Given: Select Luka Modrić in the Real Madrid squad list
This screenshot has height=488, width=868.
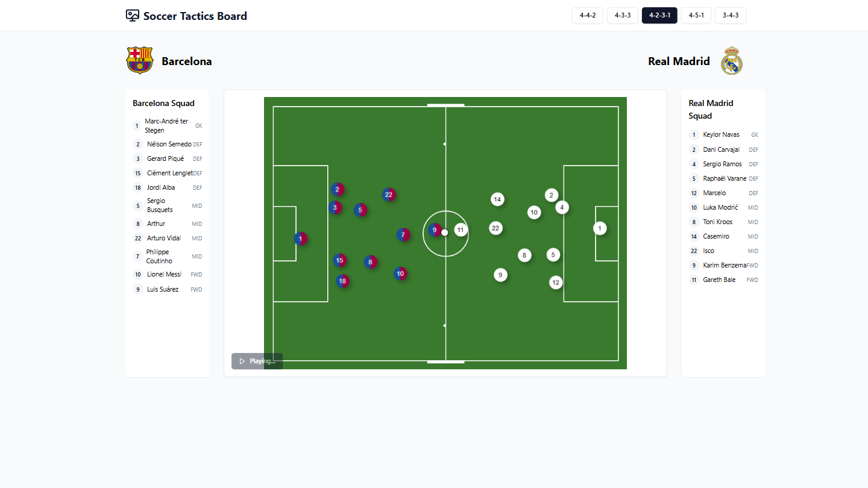Looking at the screenshot, I should [x=720, y=207].
